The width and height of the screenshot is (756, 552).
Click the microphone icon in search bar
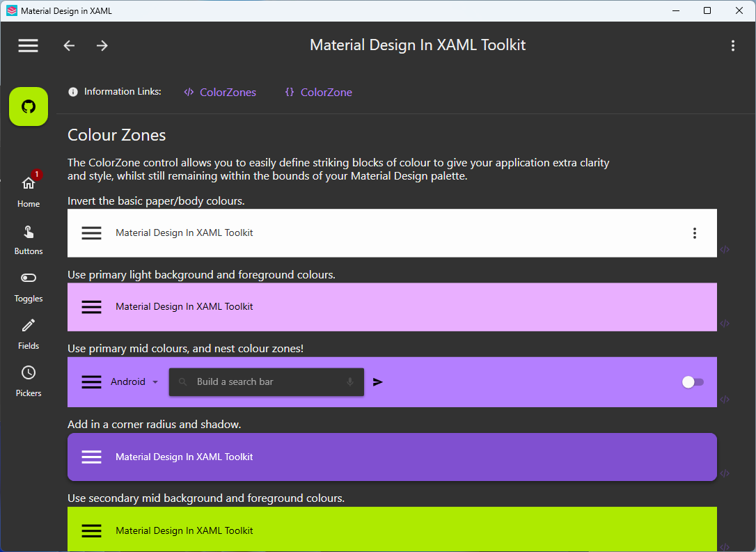coord(350,382)
